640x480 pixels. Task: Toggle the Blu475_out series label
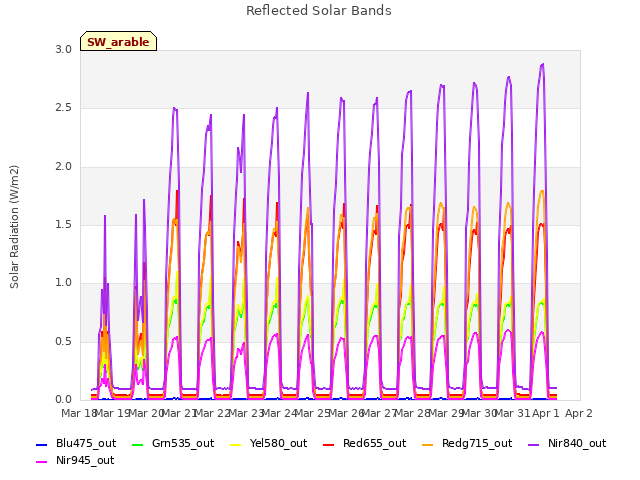86,444
